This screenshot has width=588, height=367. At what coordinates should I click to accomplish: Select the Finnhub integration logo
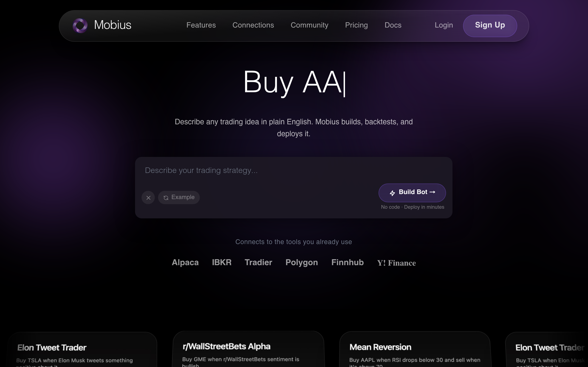[348, 262]
